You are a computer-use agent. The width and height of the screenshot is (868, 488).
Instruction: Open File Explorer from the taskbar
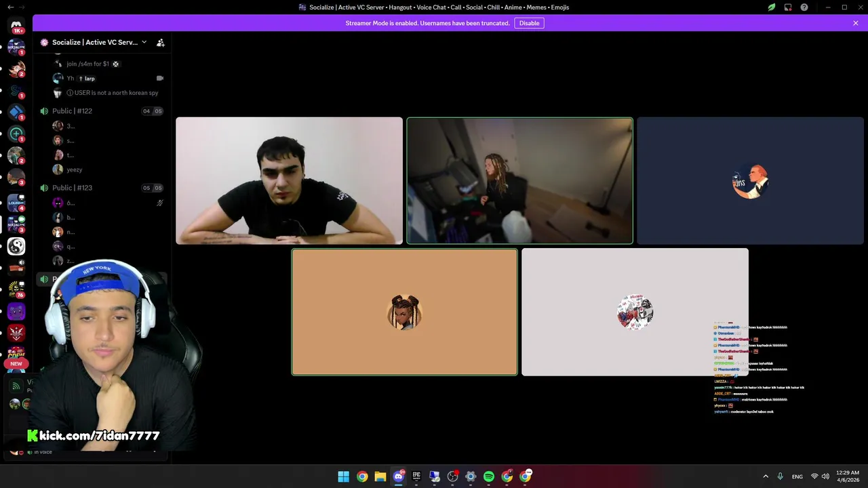tap(380, 476)
